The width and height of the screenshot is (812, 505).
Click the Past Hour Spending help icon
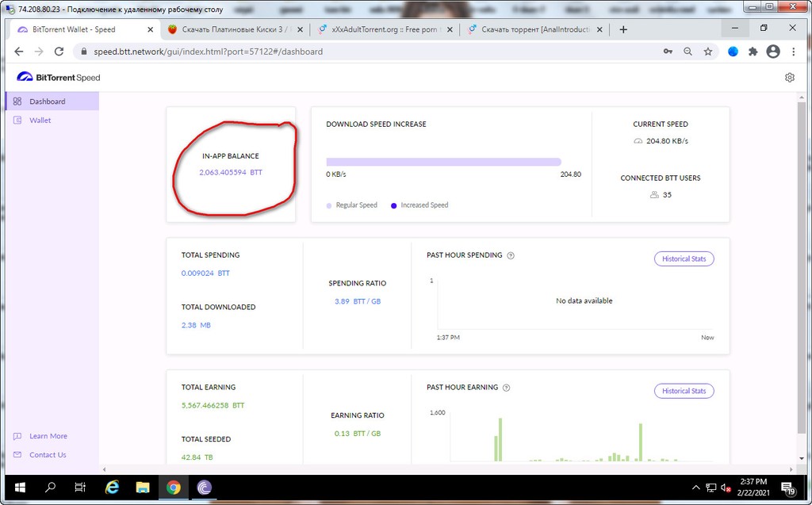511,255
